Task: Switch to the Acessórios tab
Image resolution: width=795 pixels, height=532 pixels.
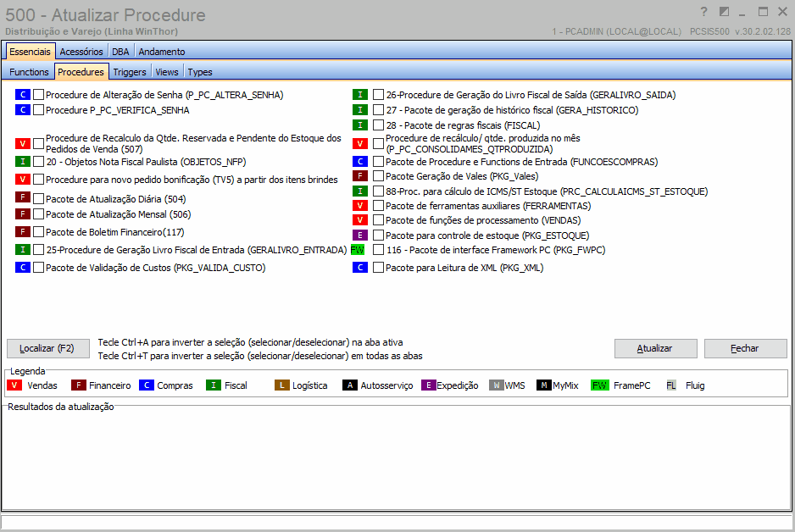Action: coord(81,52)
